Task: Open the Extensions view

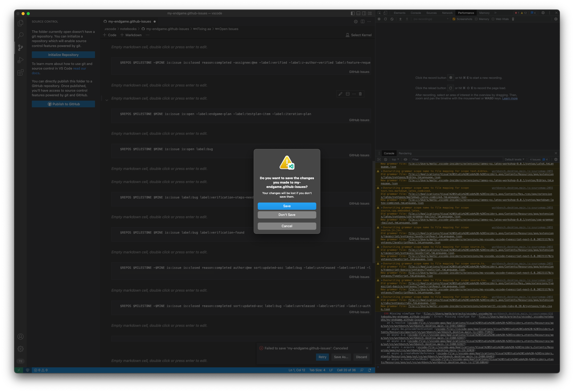Action: [20, 72]
